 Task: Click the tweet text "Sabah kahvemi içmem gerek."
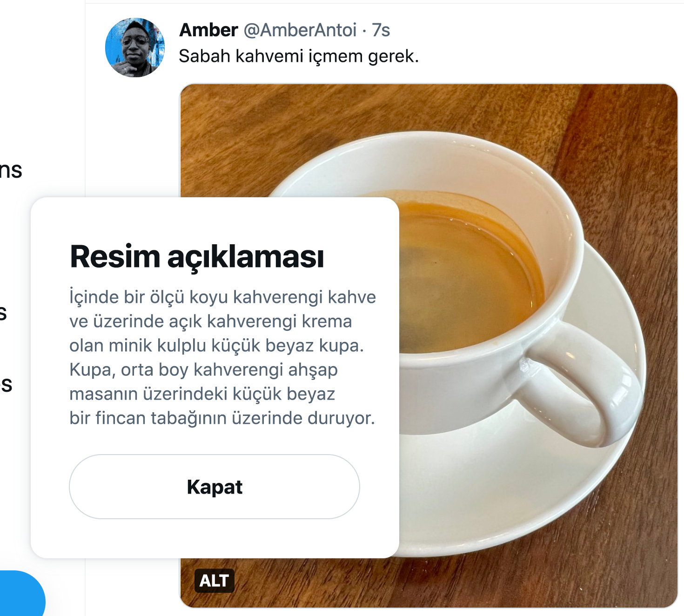pos(299,56)
